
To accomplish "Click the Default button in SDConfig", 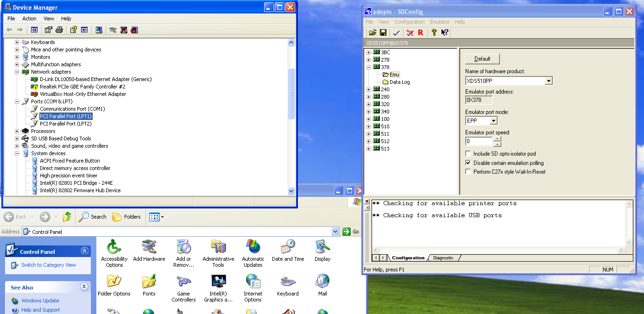I will (x=482, y=59).
